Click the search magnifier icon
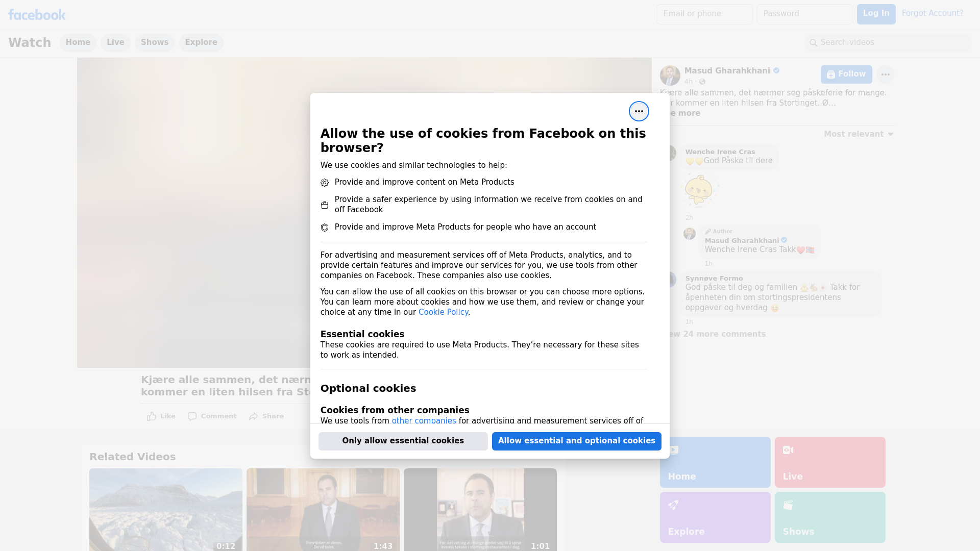The height and width of the screenshot is (551, 980). tap(814, 43)
